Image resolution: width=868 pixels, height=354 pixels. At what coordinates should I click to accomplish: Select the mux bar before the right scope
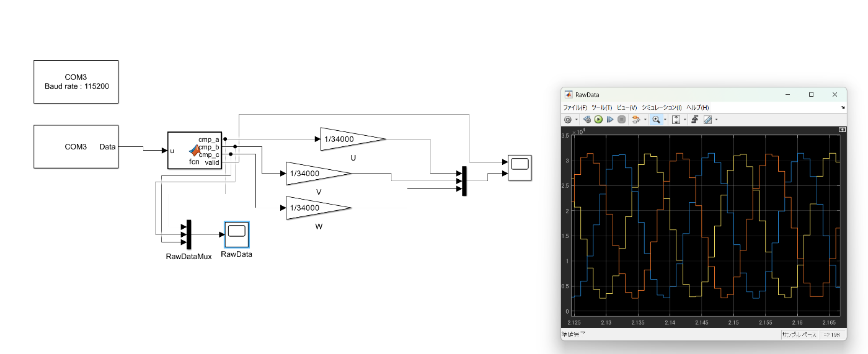[x=464, y=180]
